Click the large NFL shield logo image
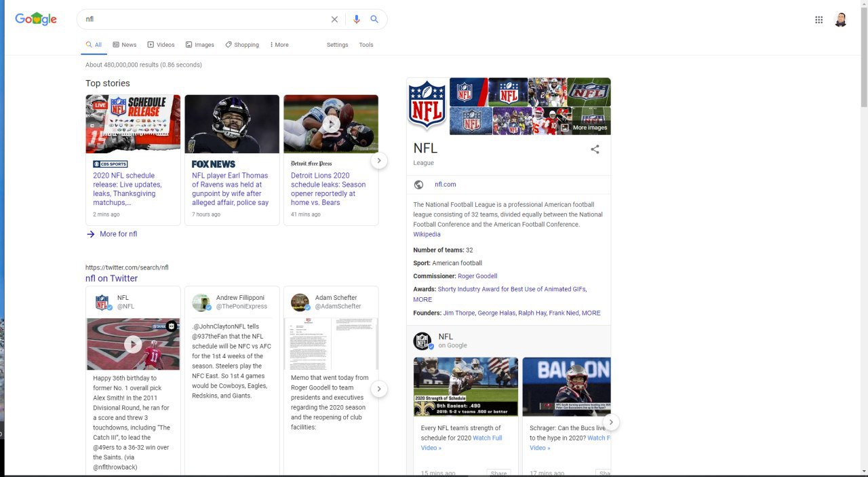 427,105
